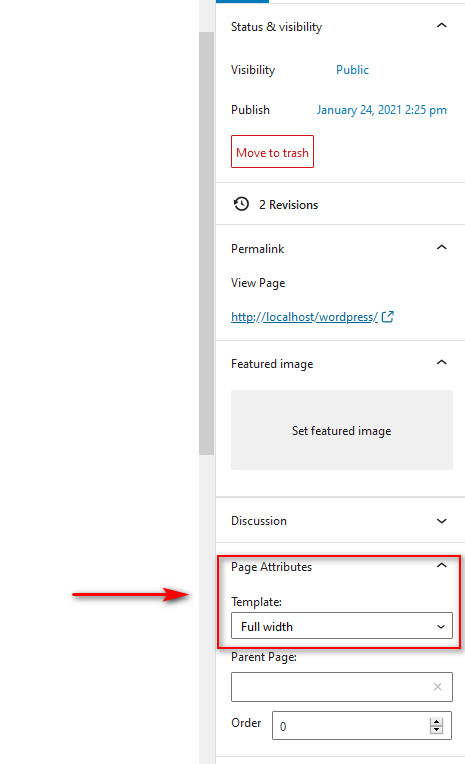Click Set featured image area
This screenshot has width=465, height=764.
pyautogui.click(x=342, y=430)
